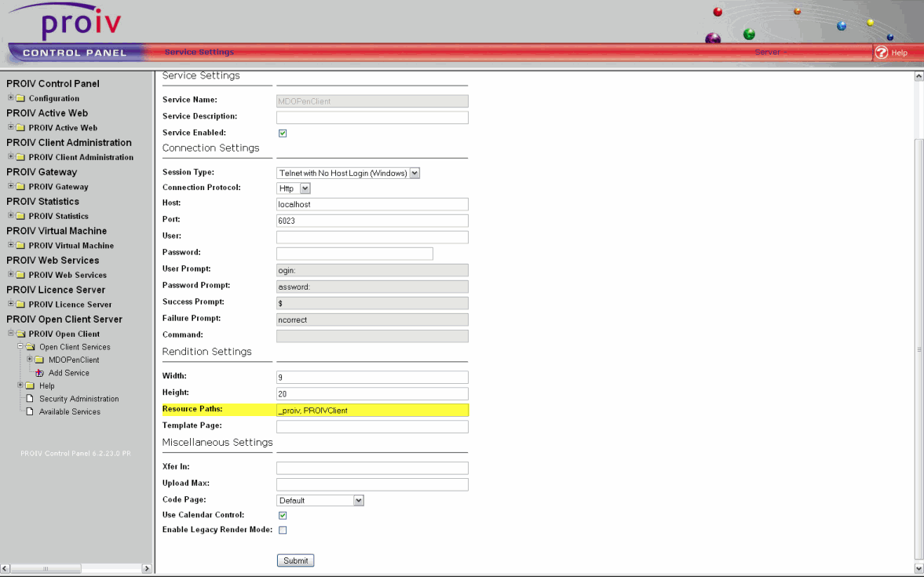Click the PROIV Open Client open-folder icon

pyautogui.click(x=20, y=334)
